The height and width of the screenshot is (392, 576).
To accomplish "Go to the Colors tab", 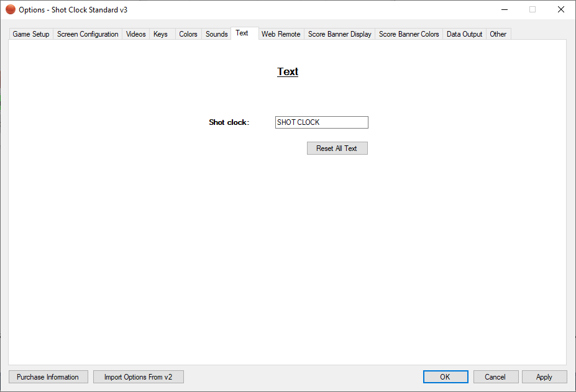I will click(x=188, y=34).
